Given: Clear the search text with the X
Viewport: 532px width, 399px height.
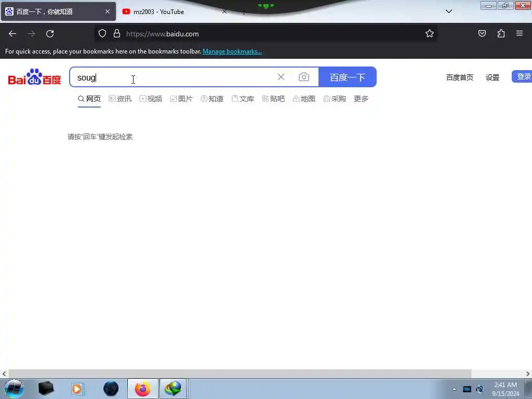Looking at the screenshot, I should coord(281,77).
